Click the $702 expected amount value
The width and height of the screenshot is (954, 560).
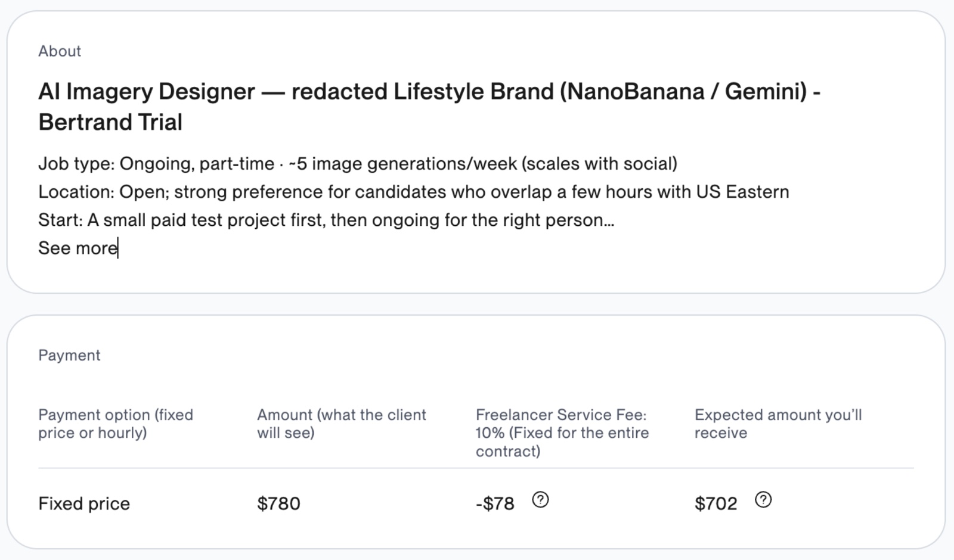[715, 503]
